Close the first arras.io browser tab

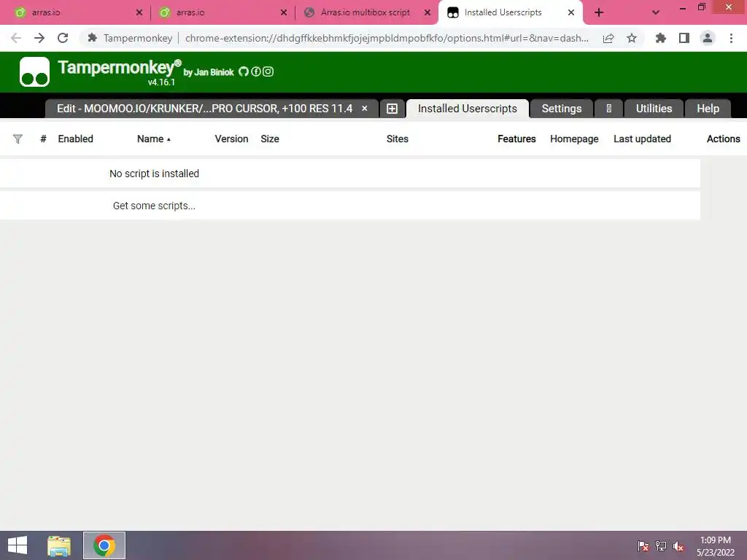coord(139,13)
